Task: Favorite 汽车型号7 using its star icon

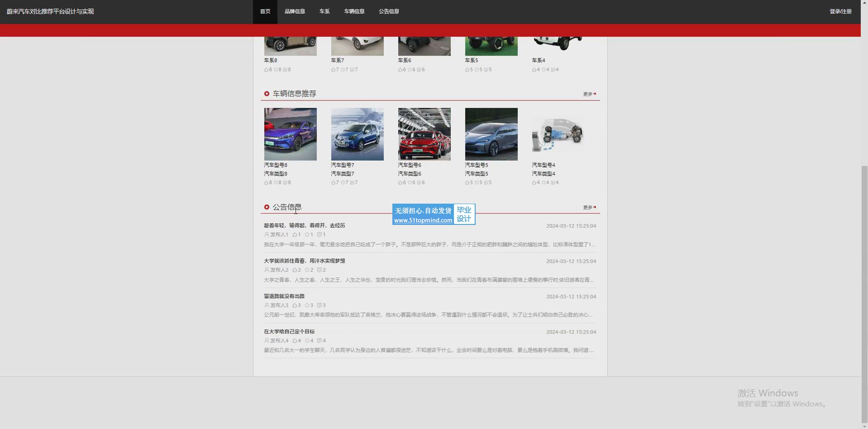Action: [x=343, y=183]
